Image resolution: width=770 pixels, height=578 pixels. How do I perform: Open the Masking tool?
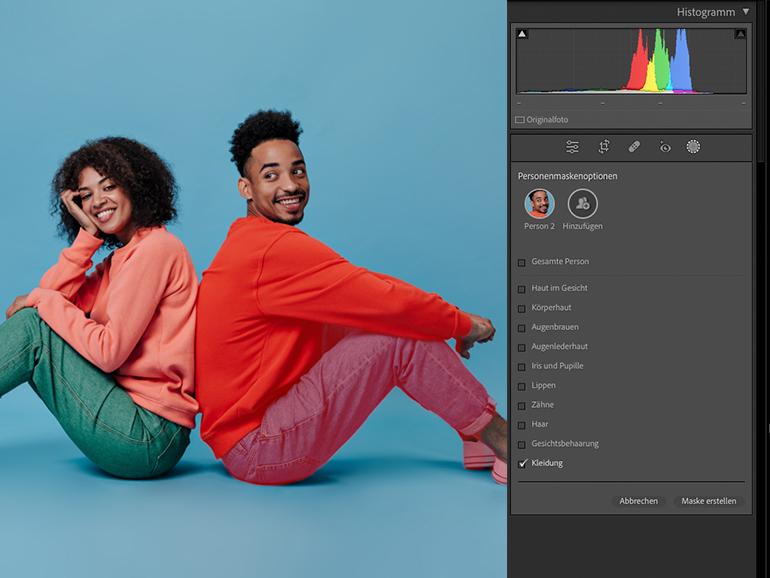[693, 147]
